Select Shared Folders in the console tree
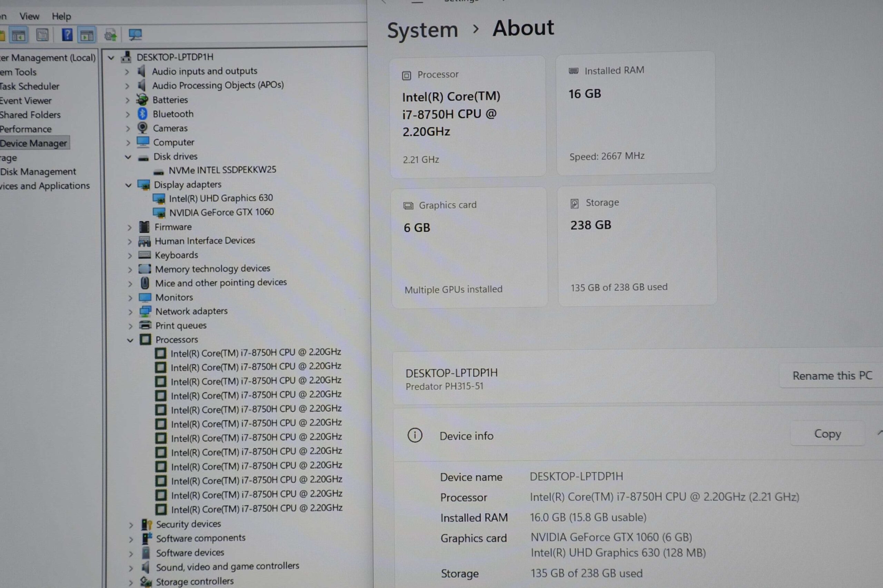The image size is (883, 588). point(30,115)
